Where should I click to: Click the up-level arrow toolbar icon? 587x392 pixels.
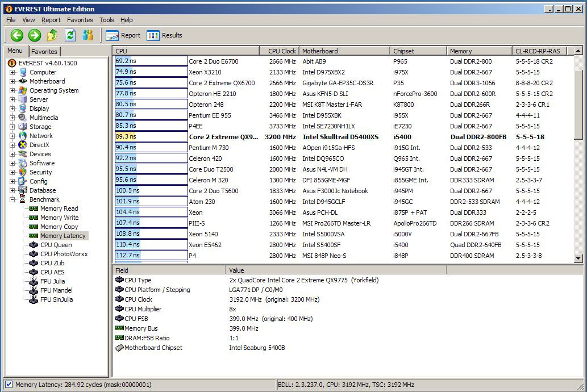tap(52, 35)
